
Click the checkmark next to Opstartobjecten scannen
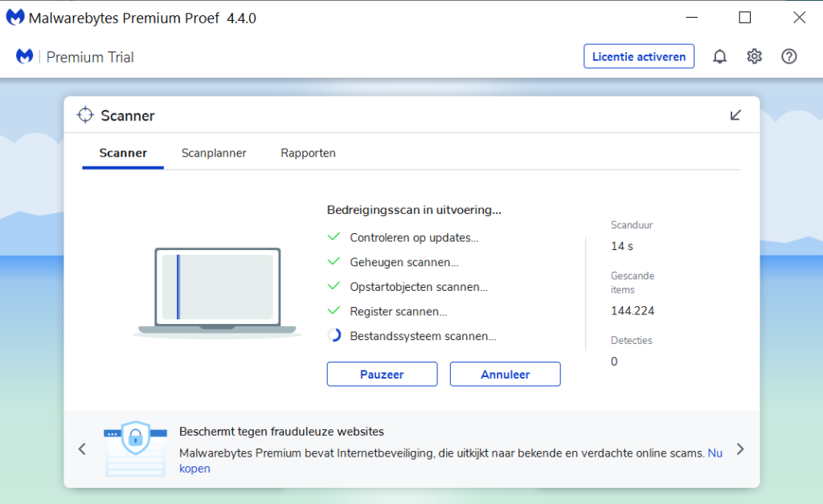334,286
